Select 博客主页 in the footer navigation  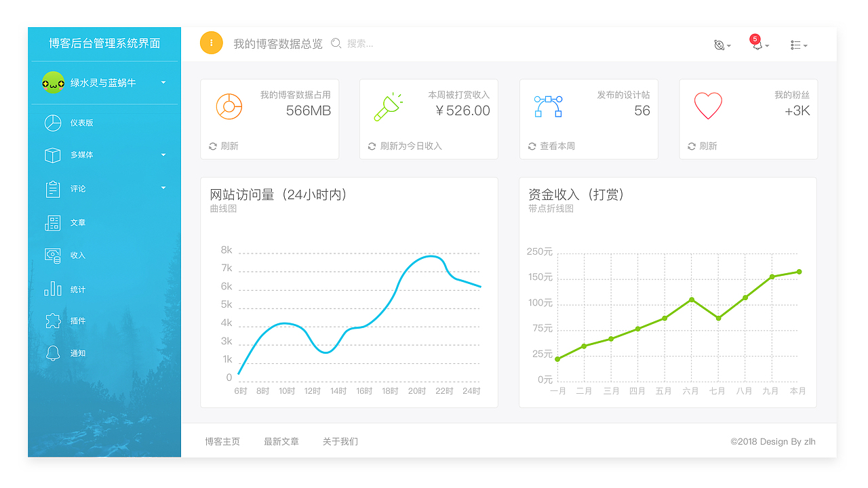pyautogui.click(x=222, y=441)
